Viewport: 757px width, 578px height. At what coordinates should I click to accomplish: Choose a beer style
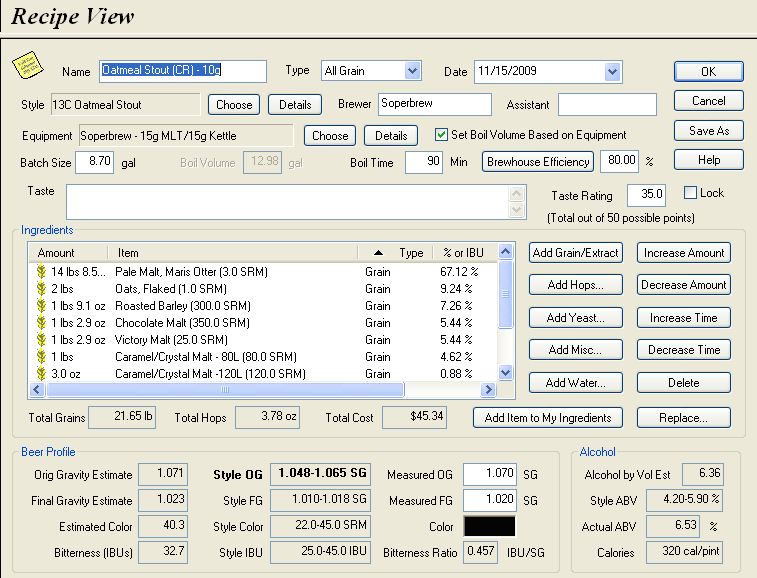click(234, 105)
